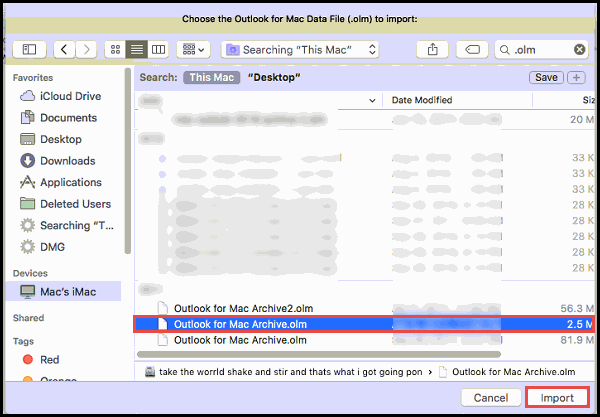
Task: Select the 2.5 MB Outlook for Mac Archive.olm
Action: coord(364,324)
